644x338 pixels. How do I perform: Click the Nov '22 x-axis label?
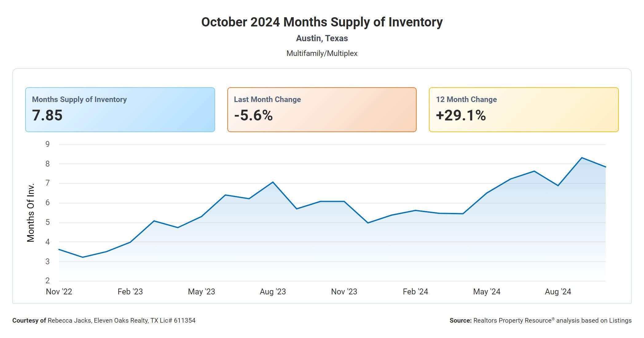click(59, 292)
